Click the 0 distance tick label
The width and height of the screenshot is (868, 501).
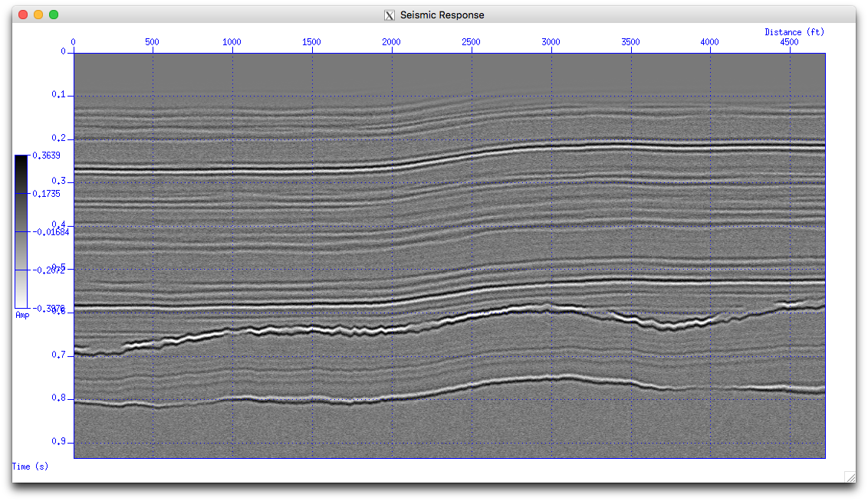[x=74, y=41]
